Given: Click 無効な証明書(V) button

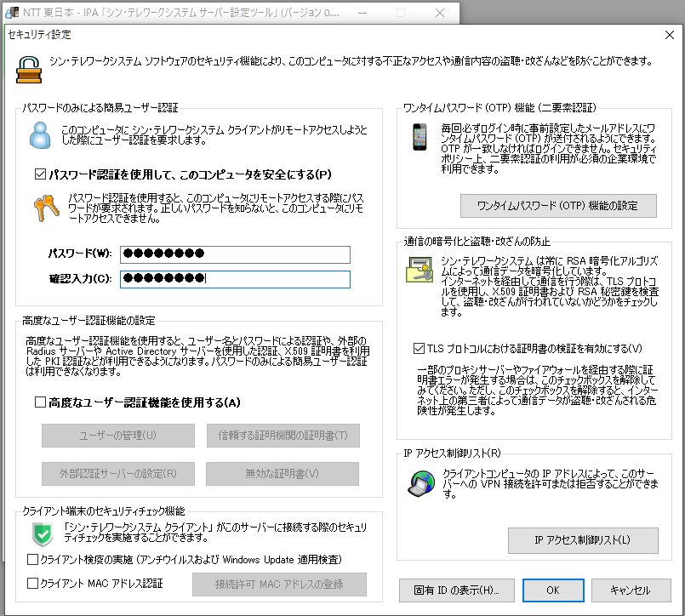Looking at the screenshot, I should (x=283, y=474).
